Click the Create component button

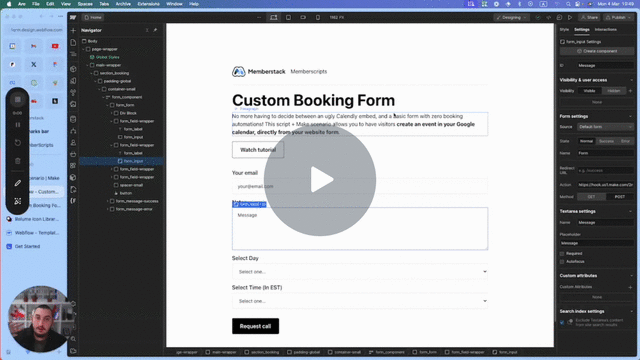pyautogui.click(x=596, y=51)
